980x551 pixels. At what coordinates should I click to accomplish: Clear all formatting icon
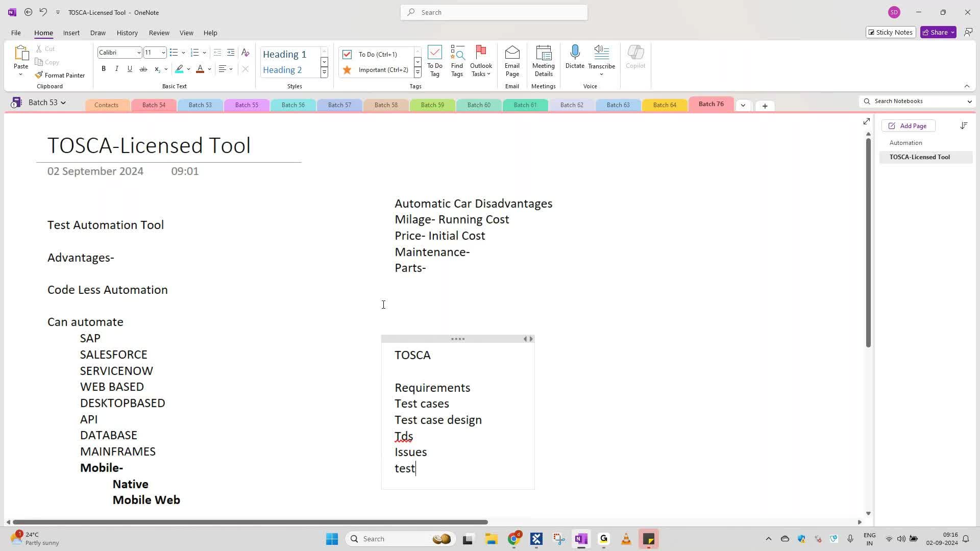[x=245, y=53]
